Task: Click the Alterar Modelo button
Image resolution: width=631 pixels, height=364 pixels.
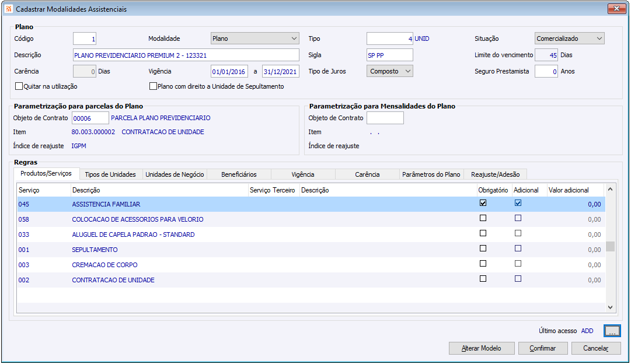Action: point(482,348)
